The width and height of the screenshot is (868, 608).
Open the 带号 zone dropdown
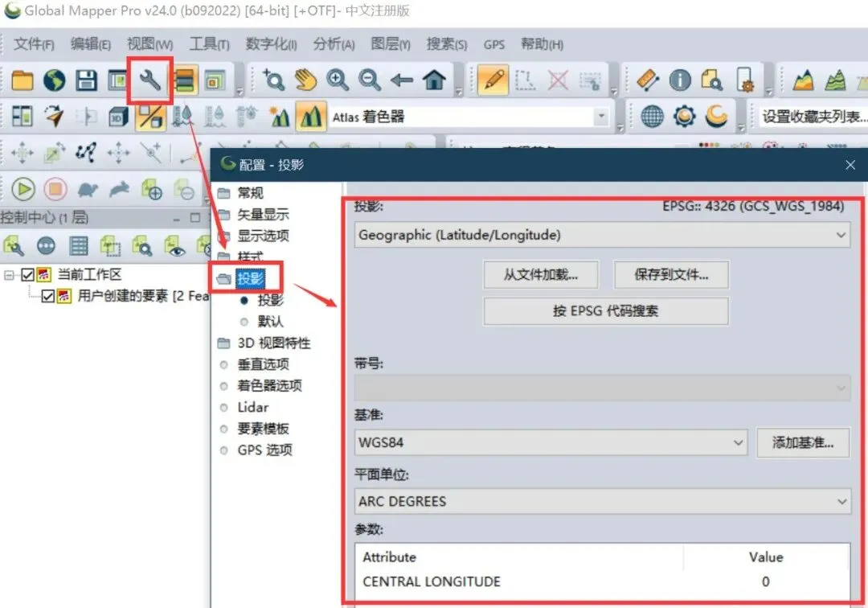click(x=602, y=388)
